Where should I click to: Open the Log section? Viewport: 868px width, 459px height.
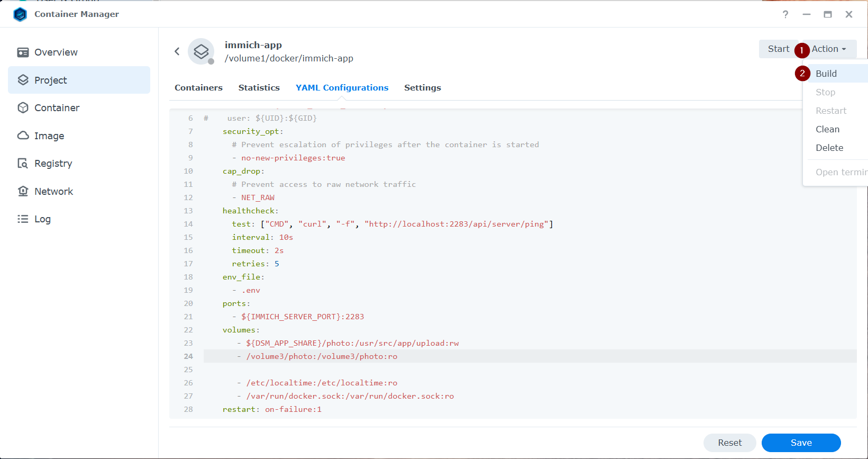(x=79, y=219)
